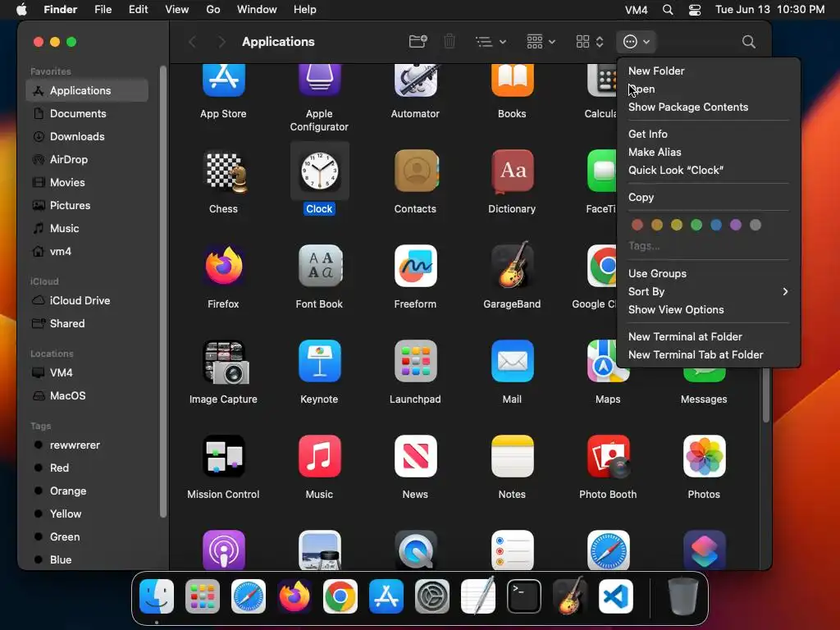This screenshot has width=840, height=630.
Task: Open the View menu in menu bar
Action: (177, 10)
